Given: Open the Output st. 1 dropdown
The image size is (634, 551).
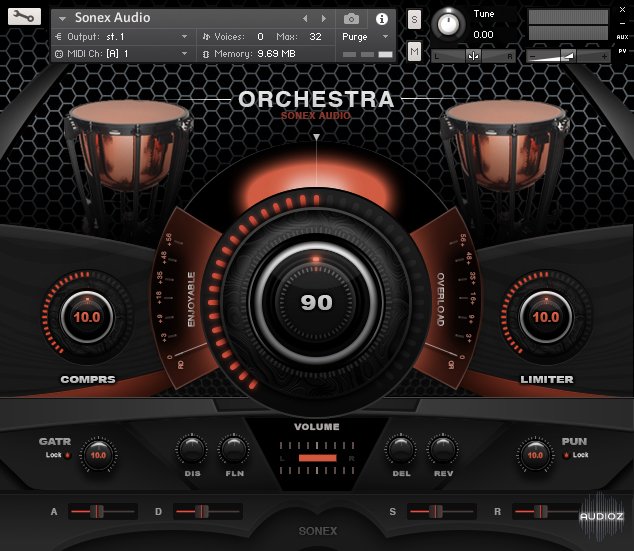Looking at the screenshot, I should 184,37.
